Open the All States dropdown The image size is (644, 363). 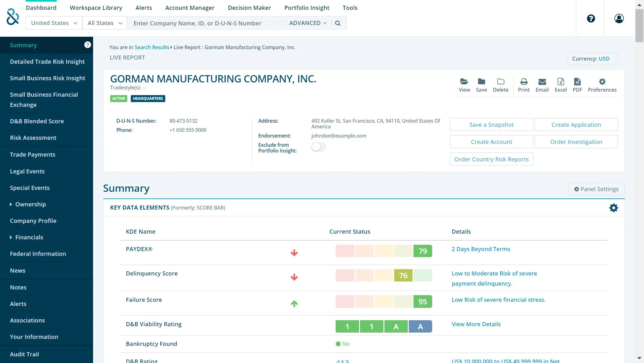coord(104,23)
